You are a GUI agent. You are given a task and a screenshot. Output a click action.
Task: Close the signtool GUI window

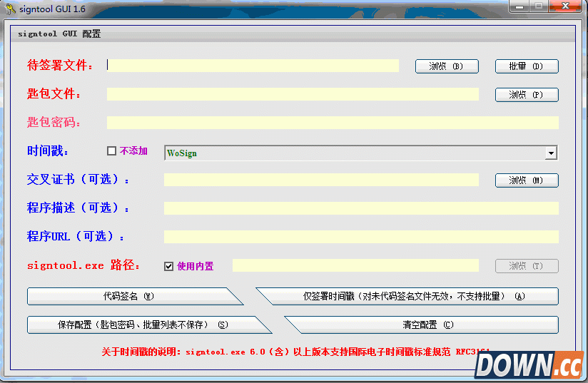coord(565,6)
